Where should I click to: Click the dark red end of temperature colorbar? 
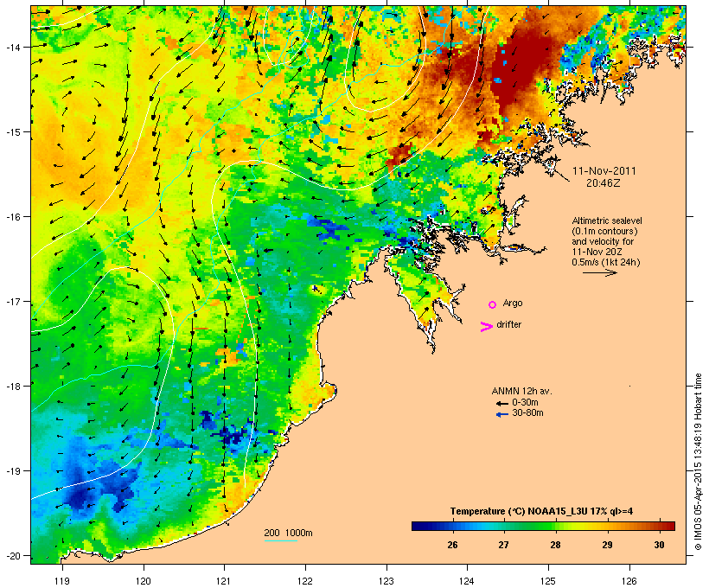(670, 526)
